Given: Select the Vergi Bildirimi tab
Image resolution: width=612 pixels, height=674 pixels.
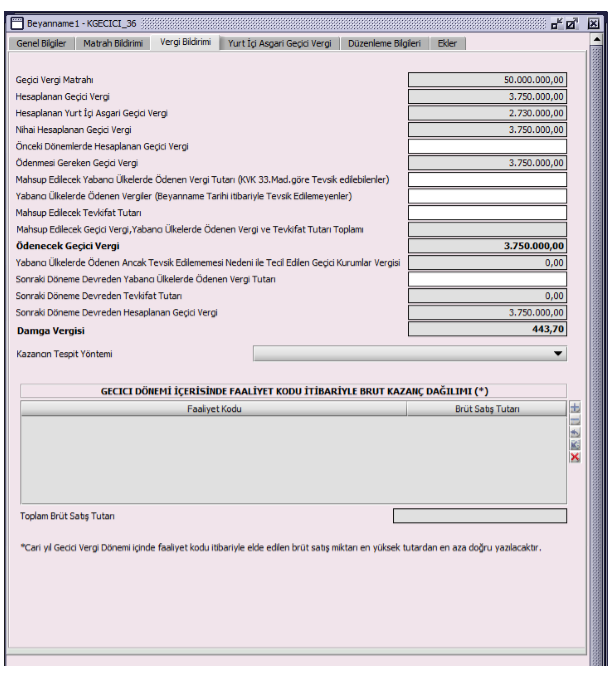Looking at the screenshot, I should 185,42.
